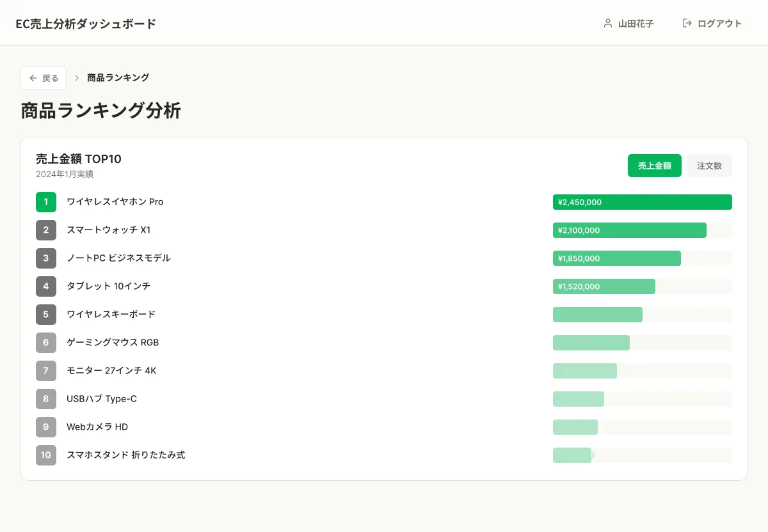The width and height of the screenshot is (768, 532).
Task: Click the rank 10 badge for スマホスタンド 折りたたみ式
Action: [x=45, y=455]
